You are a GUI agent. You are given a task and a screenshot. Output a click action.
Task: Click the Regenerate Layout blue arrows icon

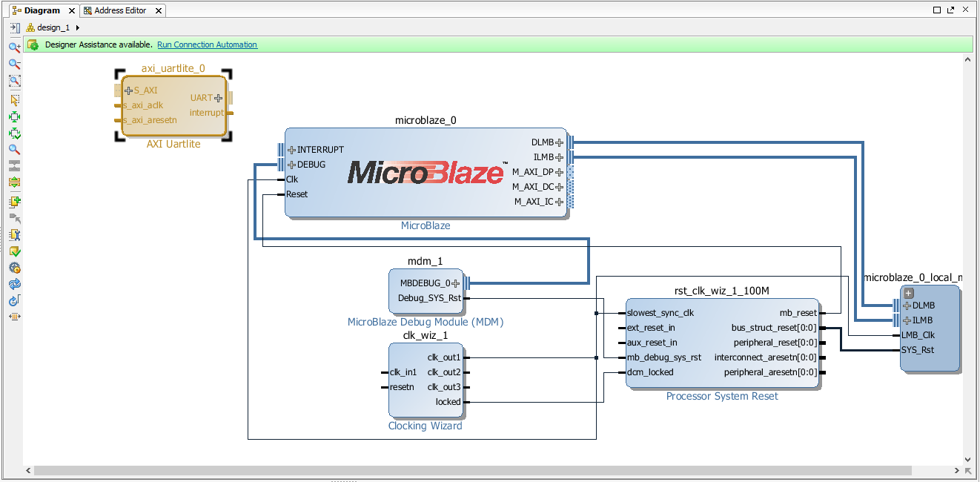click(14, 284)
